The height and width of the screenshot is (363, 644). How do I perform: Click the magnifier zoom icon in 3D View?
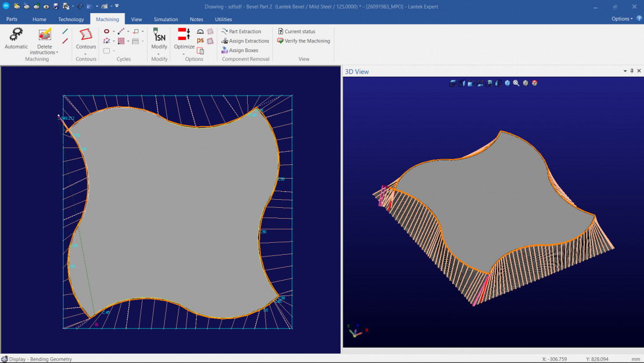click(516, 83)
